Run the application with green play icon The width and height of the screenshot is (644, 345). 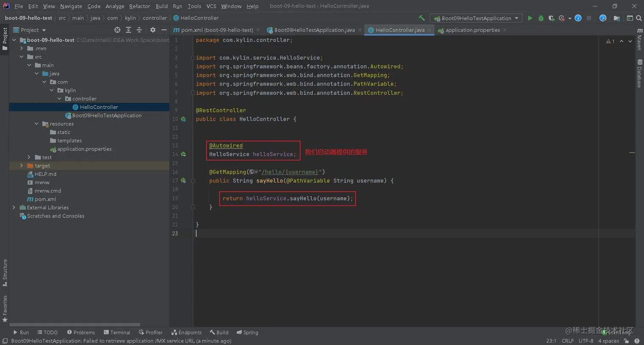click(x=530, y=18)
